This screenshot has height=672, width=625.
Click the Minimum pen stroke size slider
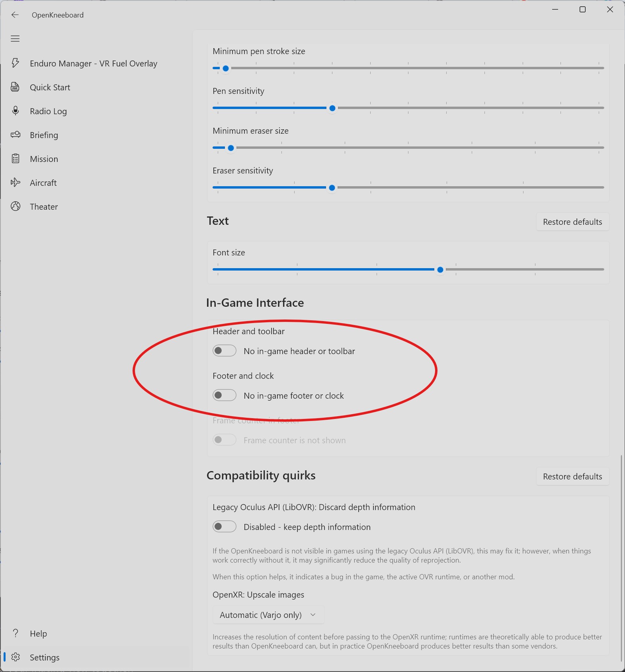408,68
